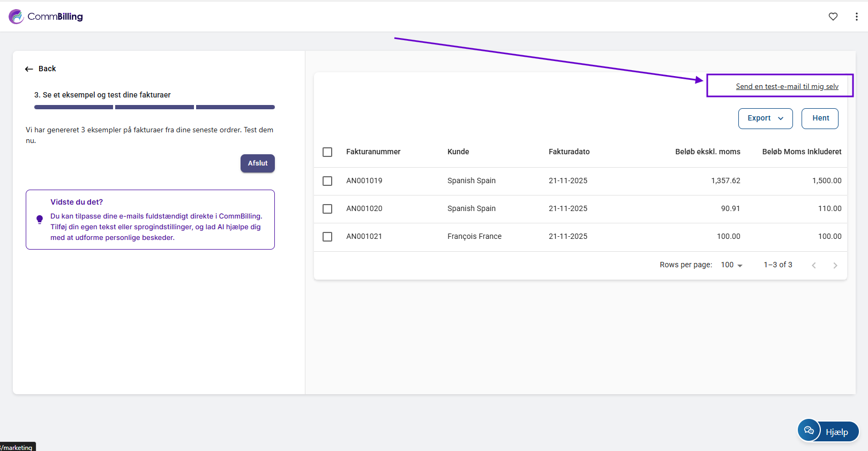Expand the Export dropdown
Image resolution: width=868 pixels, height=451 pixels.
[765, 118]
